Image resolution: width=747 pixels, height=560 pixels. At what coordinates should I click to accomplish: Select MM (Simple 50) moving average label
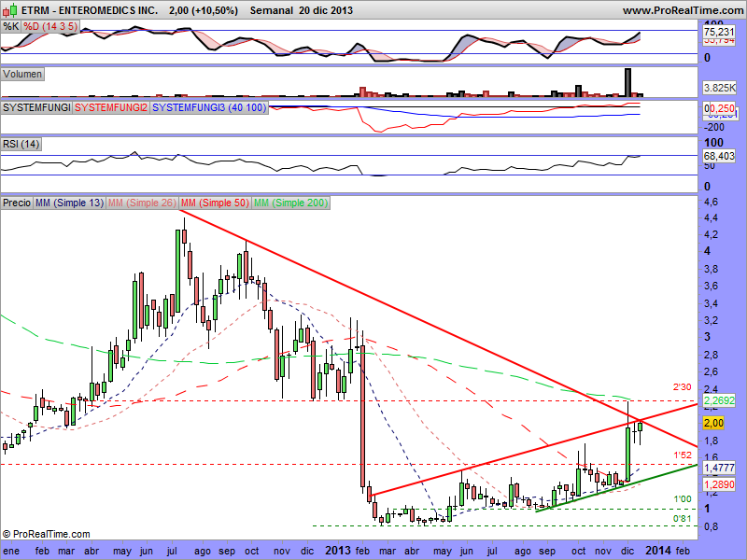click(x=215, y=203)
